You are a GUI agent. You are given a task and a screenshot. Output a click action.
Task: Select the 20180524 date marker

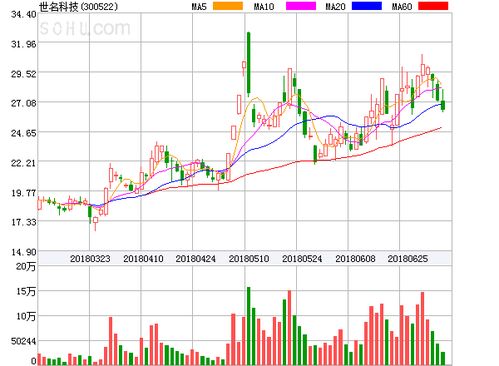[302, 259]
